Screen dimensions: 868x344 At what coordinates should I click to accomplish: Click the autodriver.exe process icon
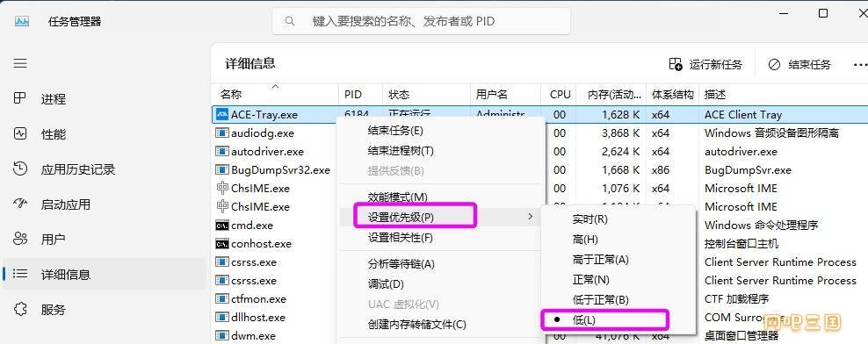coord(222,151)
